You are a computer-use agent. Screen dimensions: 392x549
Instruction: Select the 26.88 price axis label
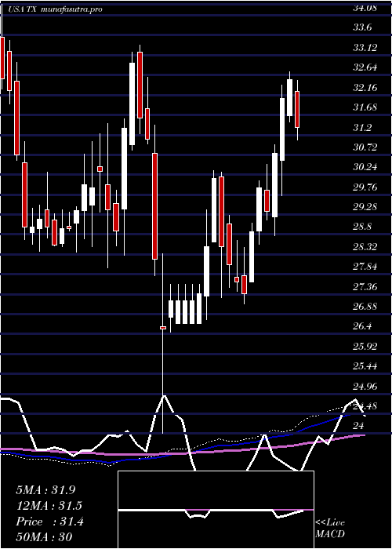365,307
